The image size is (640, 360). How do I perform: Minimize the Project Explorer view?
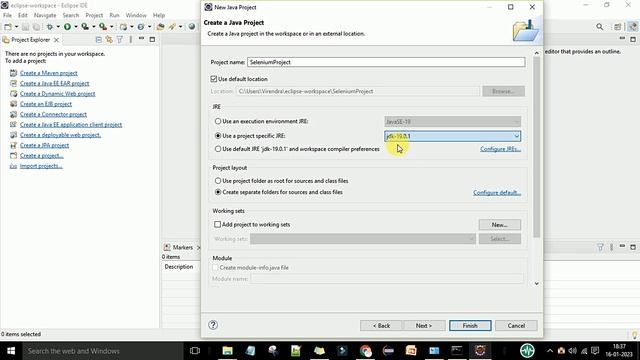point(141,39)
